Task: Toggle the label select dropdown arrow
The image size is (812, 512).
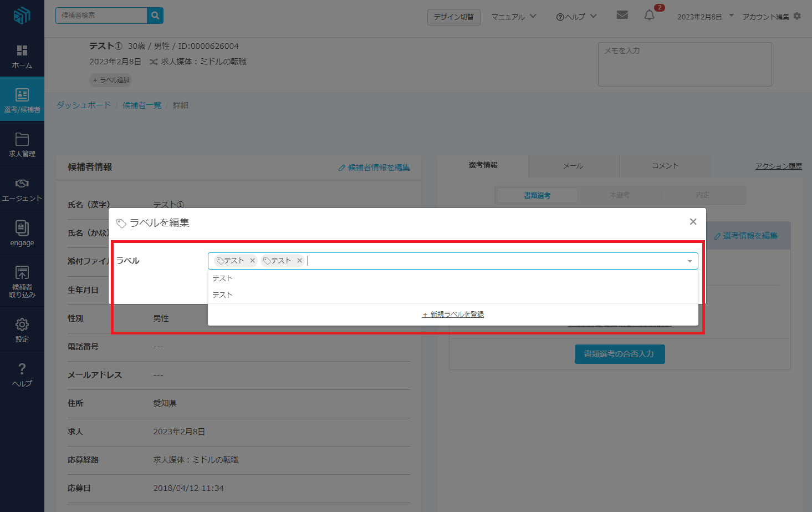Action: [x=690, y=261]
